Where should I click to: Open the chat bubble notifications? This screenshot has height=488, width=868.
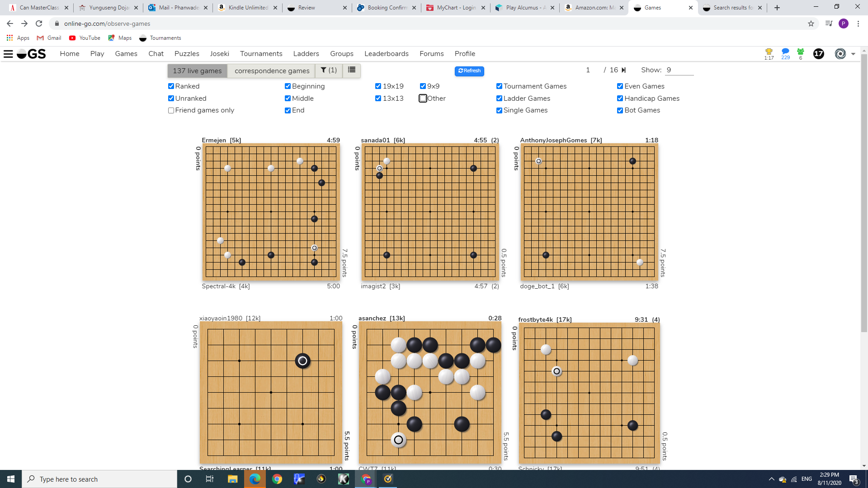pos(785,52)
